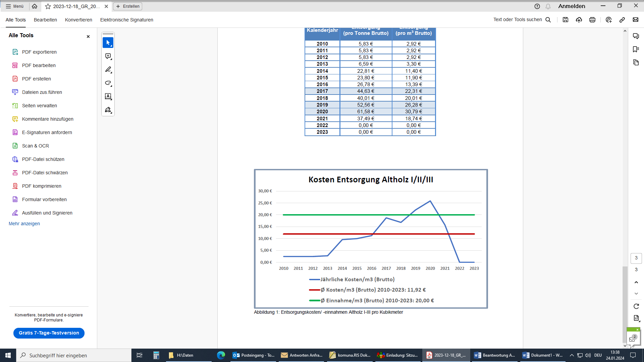
Task: Go to next page with down chevron
Action: click(636, 294)
